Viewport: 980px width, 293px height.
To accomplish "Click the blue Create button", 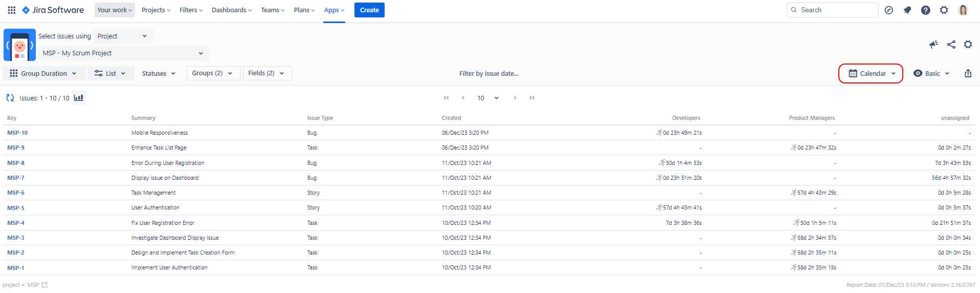I will (x=369, y=10).
